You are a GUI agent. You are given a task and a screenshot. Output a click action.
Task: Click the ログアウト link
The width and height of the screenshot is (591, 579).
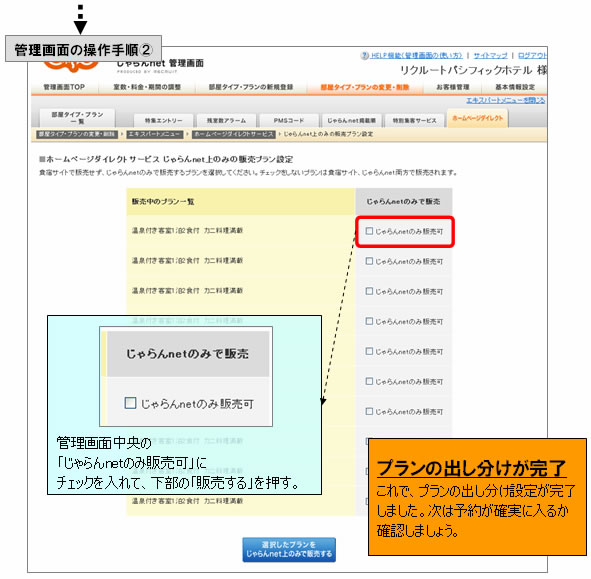point(532,55)
